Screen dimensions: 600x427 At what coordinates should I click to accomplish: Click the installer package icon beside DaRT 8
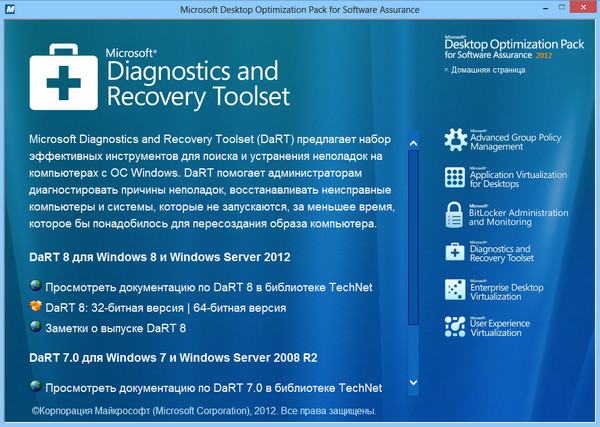coord(37,307)
